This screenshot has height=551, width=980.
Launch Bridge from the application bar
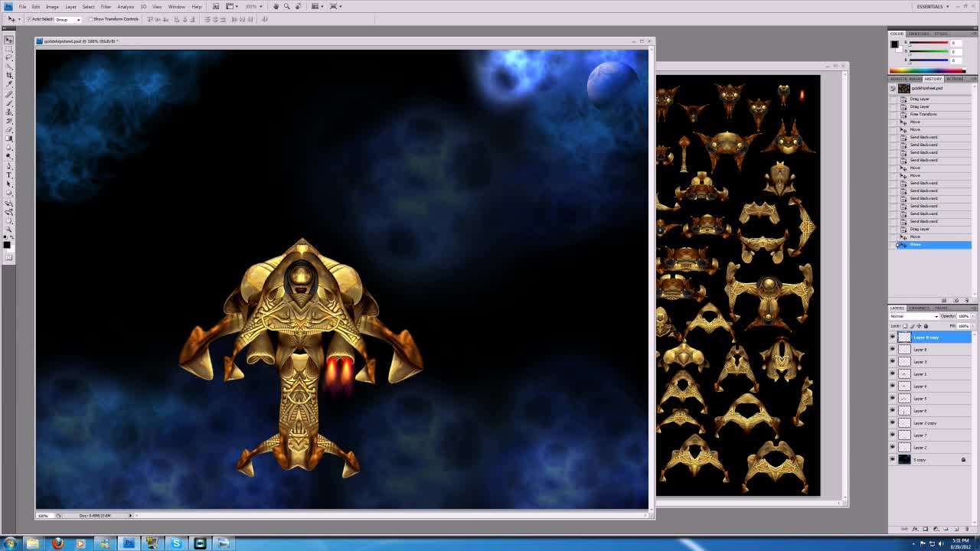coord(216,6)
